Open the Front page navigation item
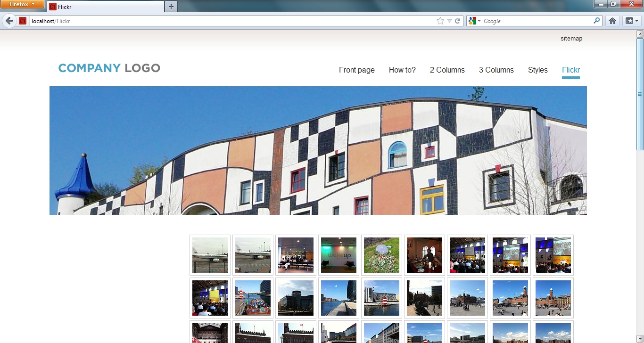Screen dimensions: 644x343 point(356,70)
